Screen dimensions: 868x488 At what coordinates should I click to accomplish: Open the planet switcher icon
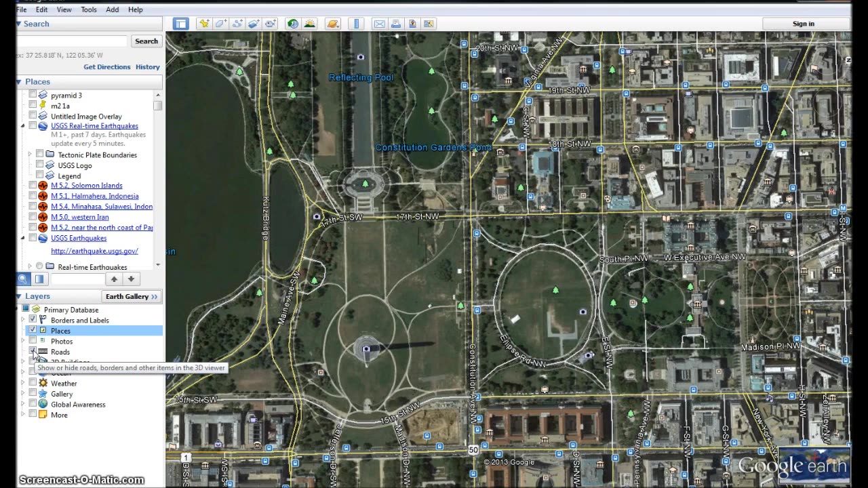click(332, 24)
